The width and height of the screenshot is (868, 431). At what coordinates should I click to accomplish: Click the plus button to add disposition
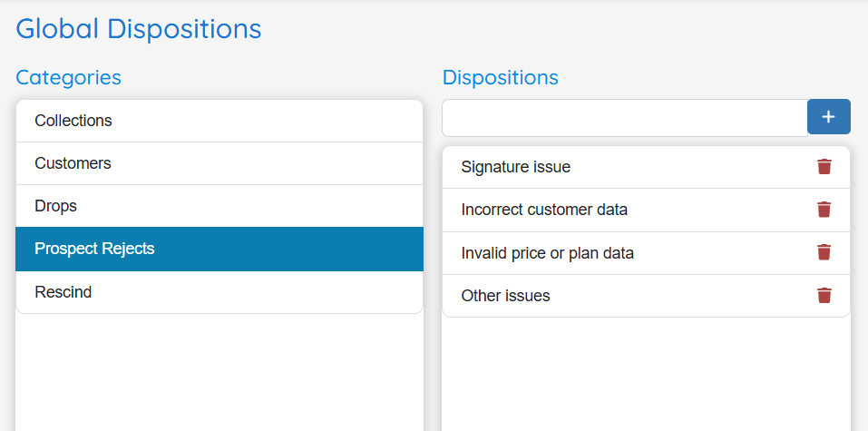[x=829, y=117]
